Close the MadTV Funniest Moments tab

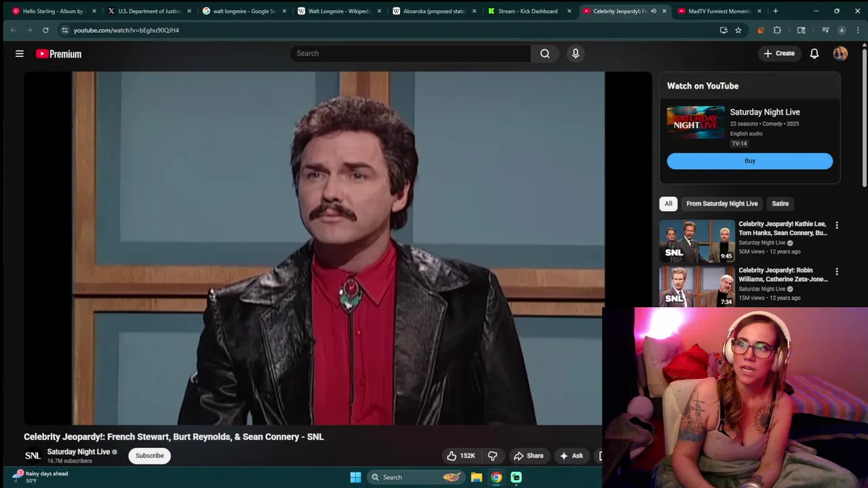point(759,11)
